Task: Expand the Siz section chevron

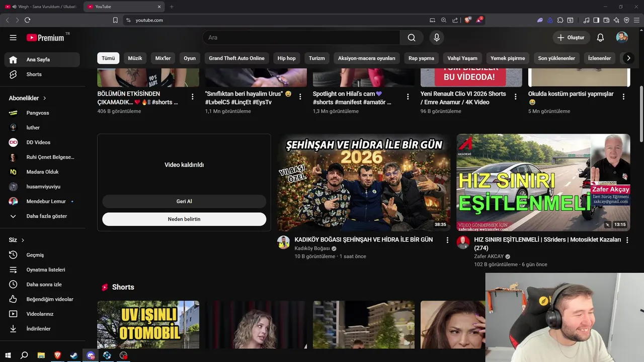Action: tap(23, 240)
